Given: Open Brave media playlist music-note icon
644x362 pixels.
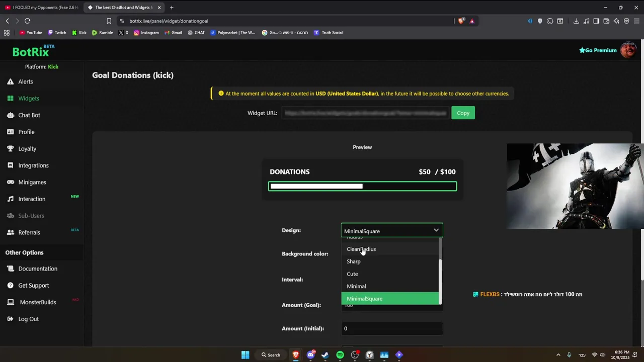Looking at the screenshot, I should 586,21.
